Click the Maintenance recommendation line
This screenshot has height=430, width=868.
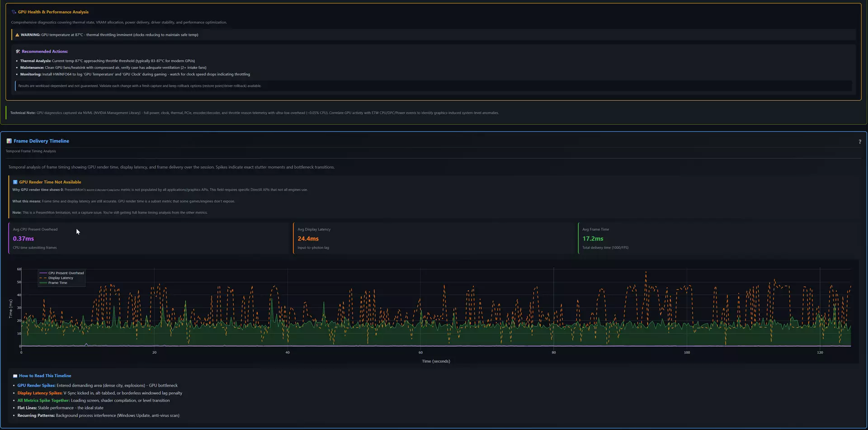[113, 68]
